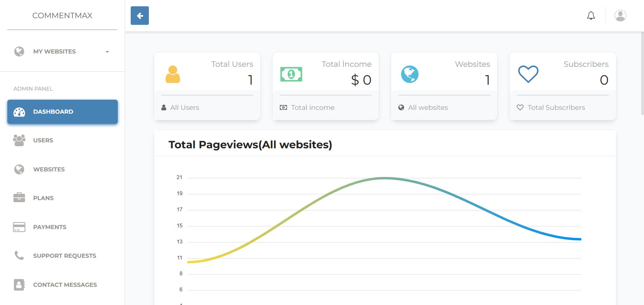Click the Payments credit card icon
Image resolution: width=644 pixels, height=305 pixels.
19,227
